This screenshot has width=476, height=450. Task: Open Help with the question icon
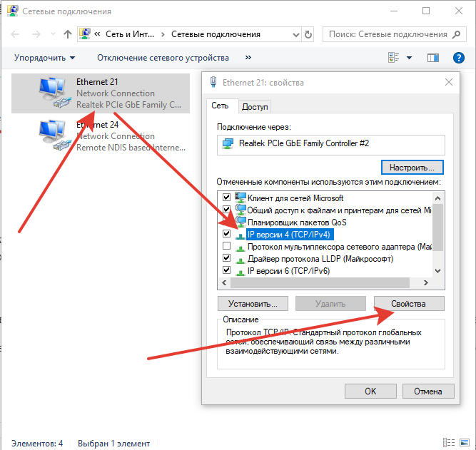[458, 57]
